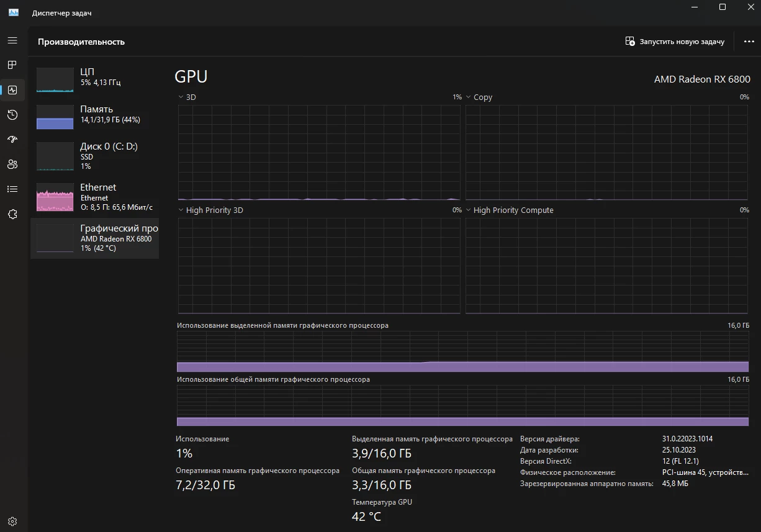Click the shared GPU memory usage graph
This screenshot has width=761, height=532.
coord(462,405)
